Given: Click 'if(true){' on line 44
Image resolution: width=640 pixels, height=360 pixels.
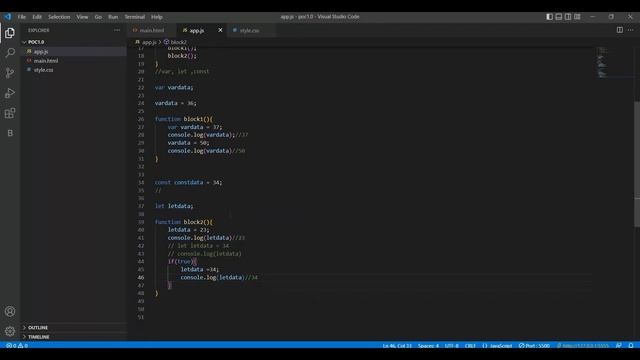Looking at the screenshot, I should coord(182,261).
